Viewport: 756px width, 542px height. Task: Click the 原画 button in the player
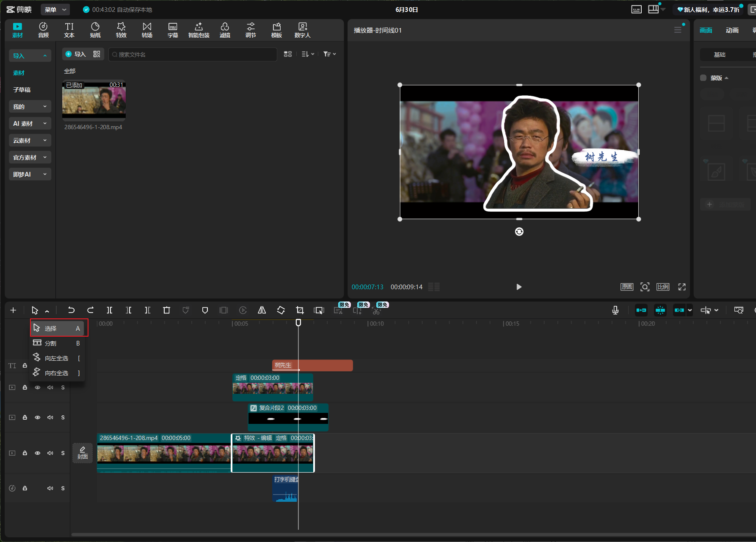(x=627, y=287)
